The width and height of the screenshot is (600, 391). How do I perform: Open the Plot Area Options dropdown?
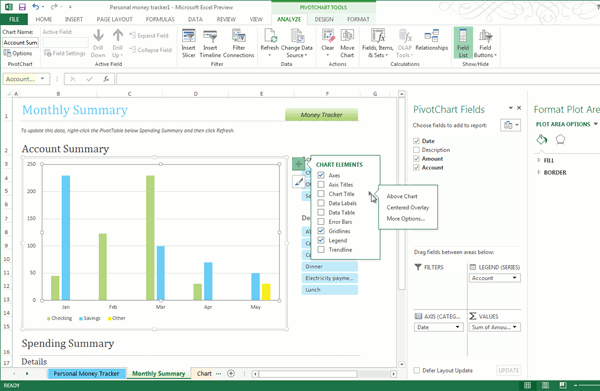[595, 124]
